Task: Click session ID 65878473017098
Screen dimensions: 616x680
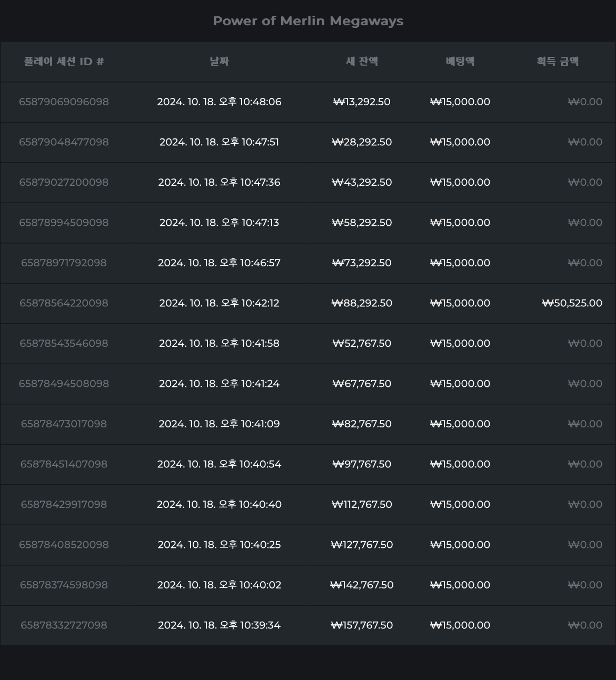Action: click(64, 424)
